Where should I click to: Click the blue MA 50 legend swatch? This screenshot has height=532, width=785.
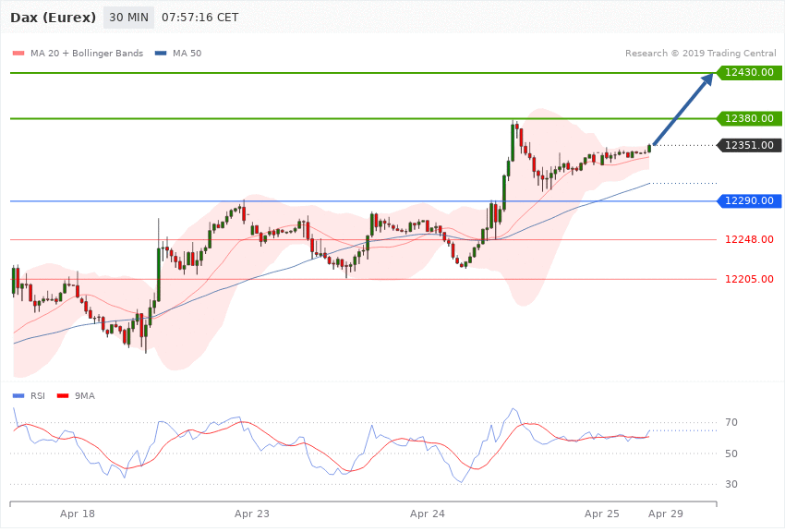pos(161,53)
